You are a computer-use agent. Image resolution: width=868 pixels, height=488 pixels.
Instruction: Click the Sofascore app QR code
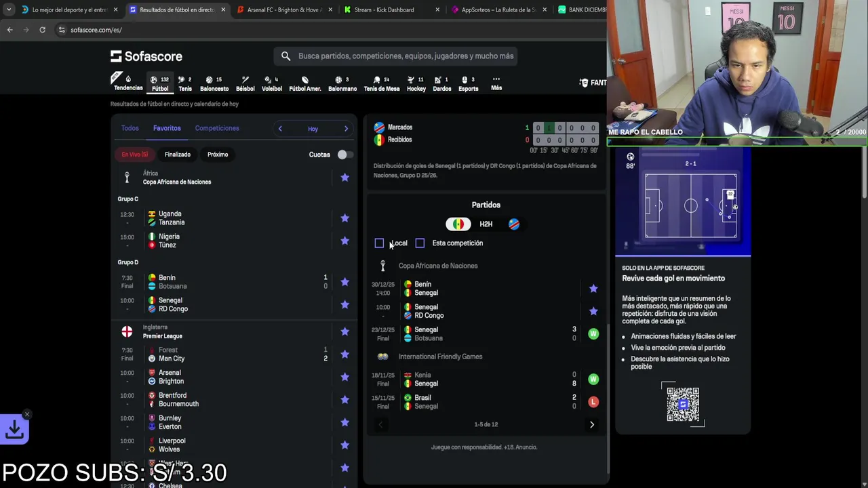pyautogui.click(x=683, y=405)
